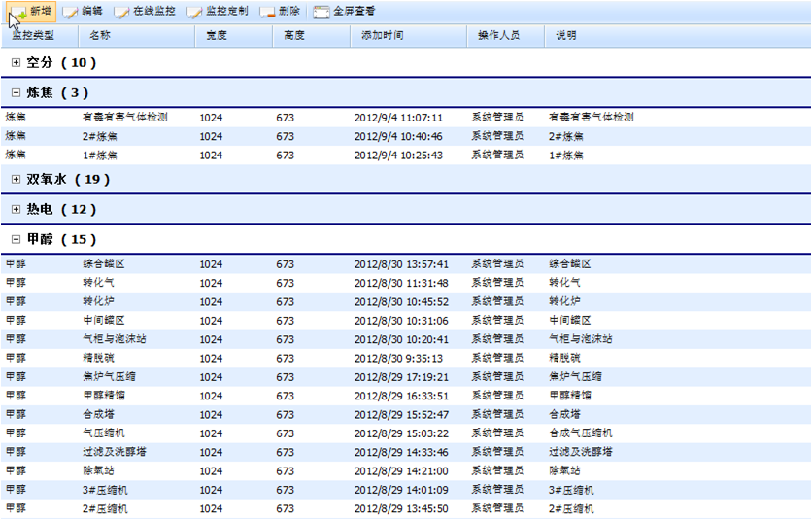Expand the 空分 (10) group
812x520 pixels.
point(16,63)
